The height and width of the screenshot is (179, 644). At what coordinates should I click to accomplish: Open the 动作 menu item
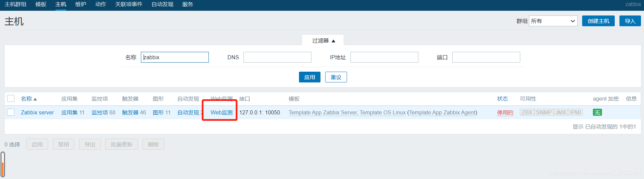(x=101, y=4)
